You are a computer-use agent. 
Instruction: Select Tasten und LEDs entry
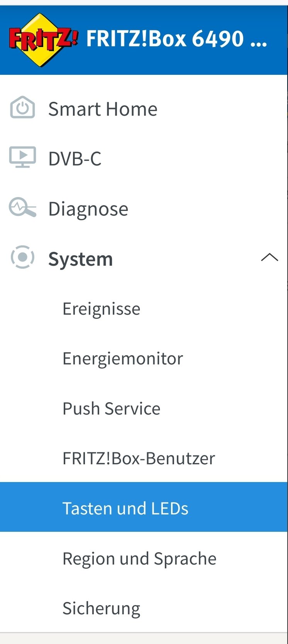click(x=144, y=507)
